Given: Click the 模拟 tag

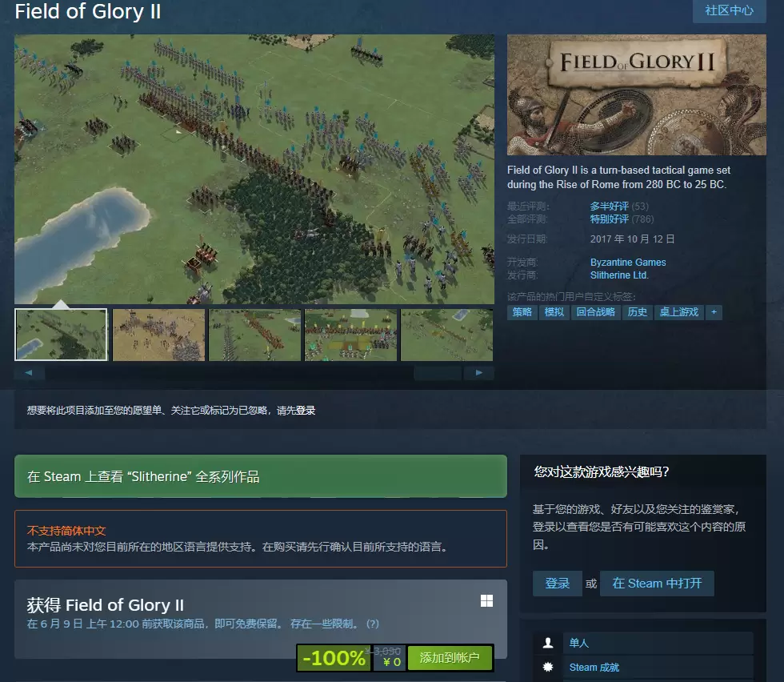Looking at the screenshot, I should [554, 312].
